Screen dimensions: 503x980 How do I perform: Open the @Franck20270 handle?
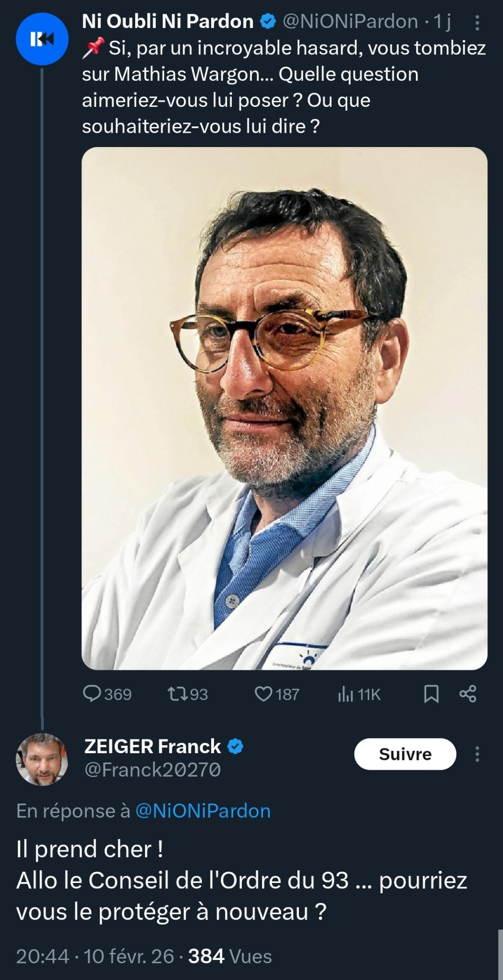tap(152, 770)
